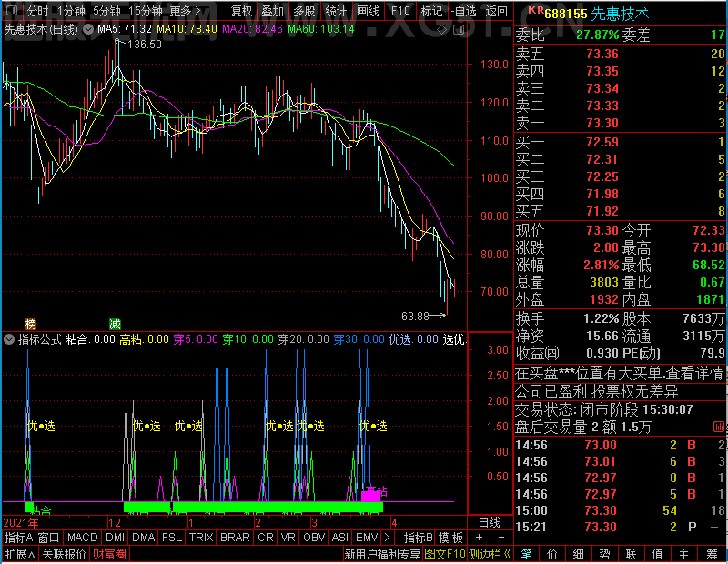Select the 值 value tab
This screenshot has width=728, height=564.
pos(657,554)
